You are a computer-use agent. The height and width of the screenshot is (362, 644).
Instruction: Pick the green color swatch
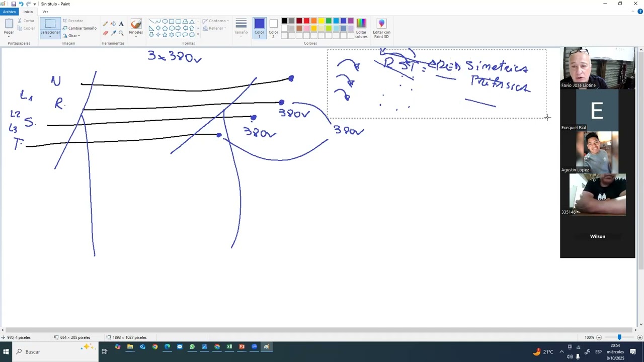pyautogui.click(x=329, y=21)
